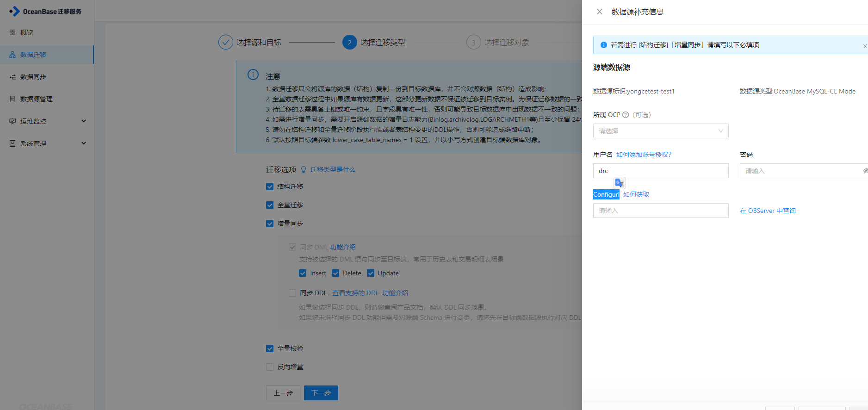868x410 pixels.
Task: Click the 选择迁移对象 step label
Action: [507, 42]
